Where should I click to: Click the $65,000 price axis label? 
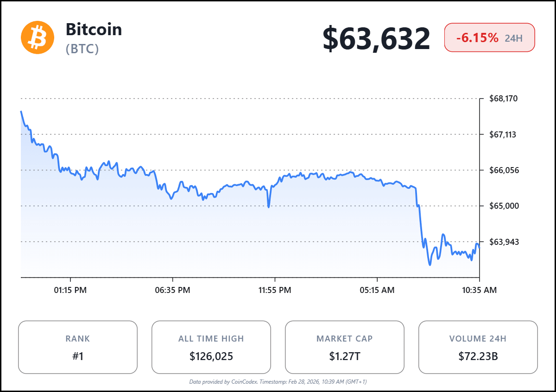coord(503,206)
